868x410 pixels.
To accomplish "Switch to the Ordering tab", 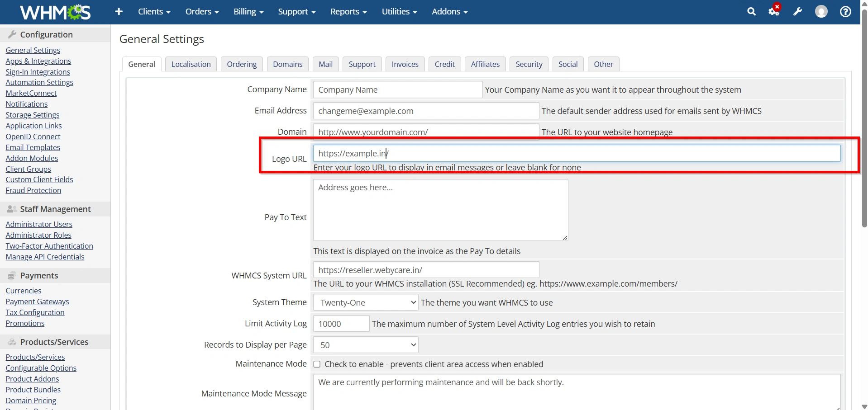I will [242, 64].
